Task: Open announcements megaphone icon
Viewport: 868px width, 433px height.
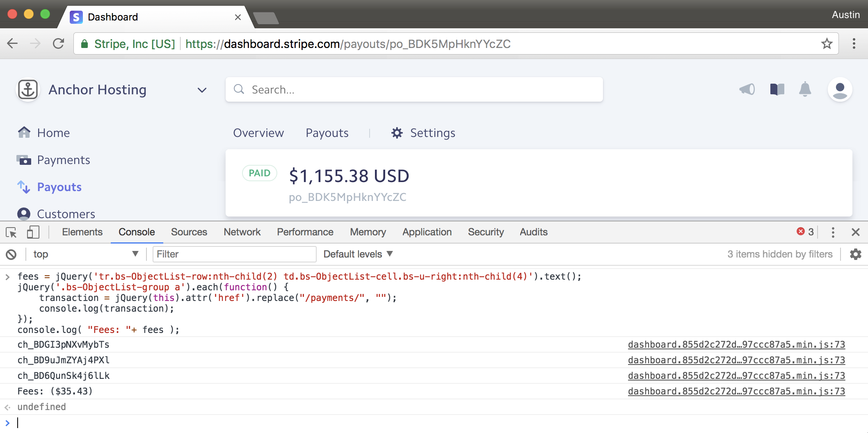Action: [747, 89]
